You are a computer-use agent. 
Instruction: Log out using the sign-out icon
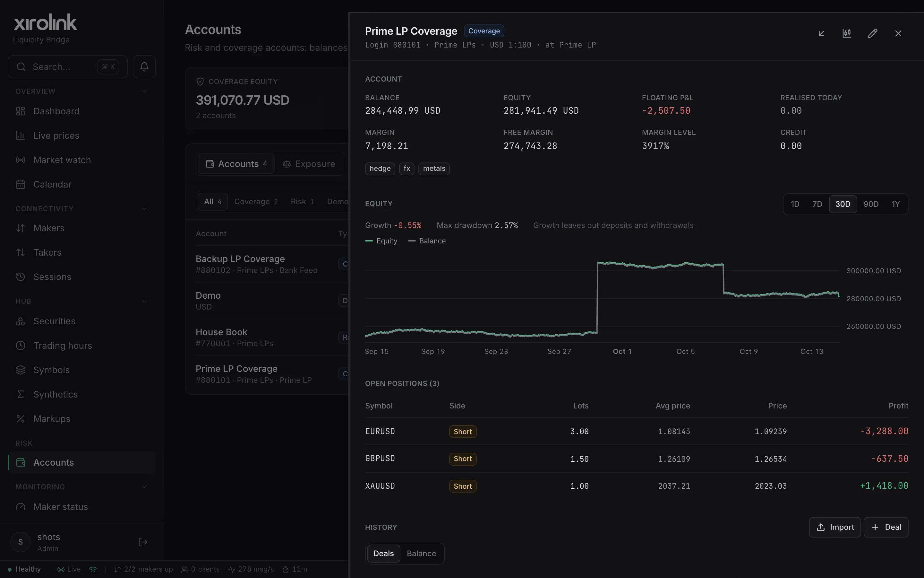[143, 542]
